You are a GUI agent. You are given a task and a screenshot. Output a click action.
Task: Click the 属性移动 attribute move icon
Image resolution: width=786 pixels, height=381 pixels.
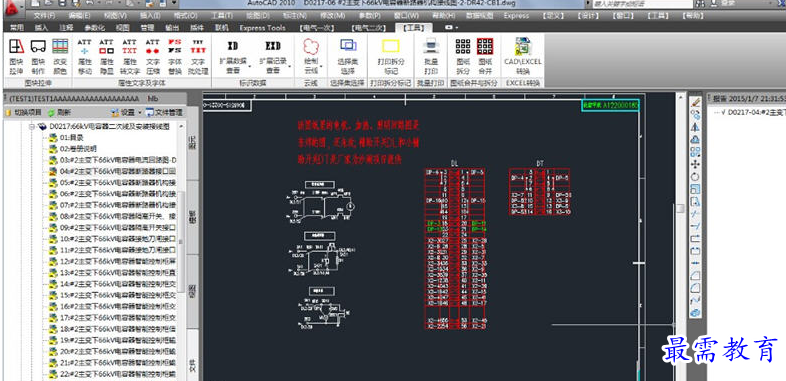[85, 56]
